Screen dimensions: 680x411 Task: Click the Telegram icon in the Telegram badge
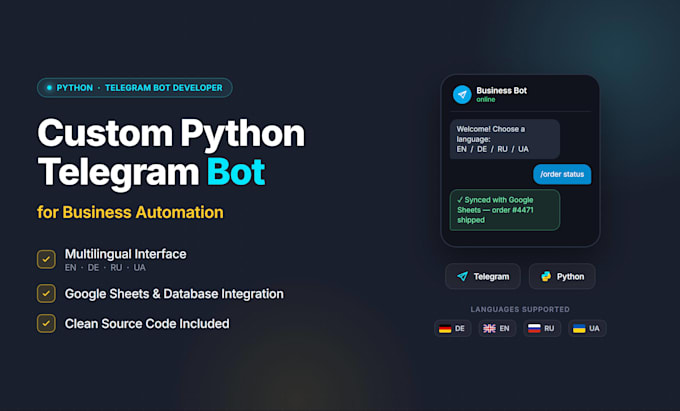coord(463,276)
